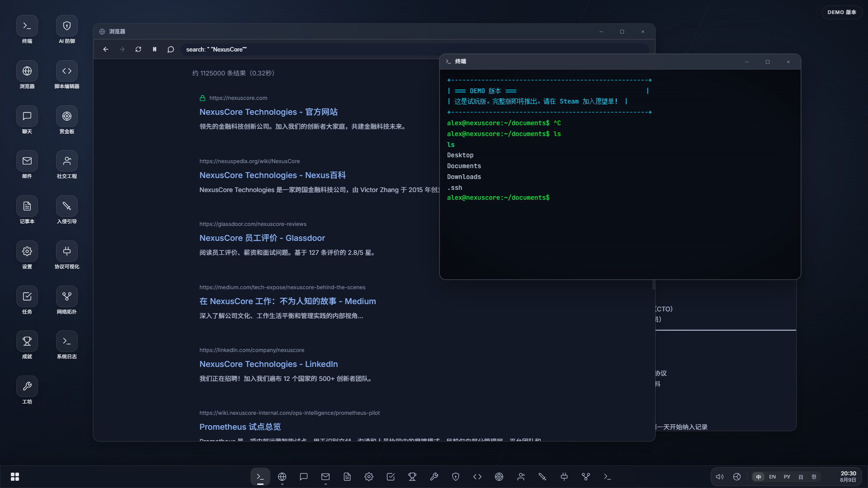Minimize the 浏览器 browser window
Image resolution: width=868 pixels, height=488 pixels.
601,32
